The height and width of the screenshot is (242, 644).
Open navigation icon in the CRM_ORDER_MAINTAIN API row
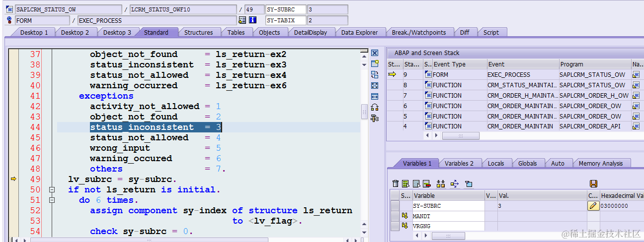(x=636, y=126)
